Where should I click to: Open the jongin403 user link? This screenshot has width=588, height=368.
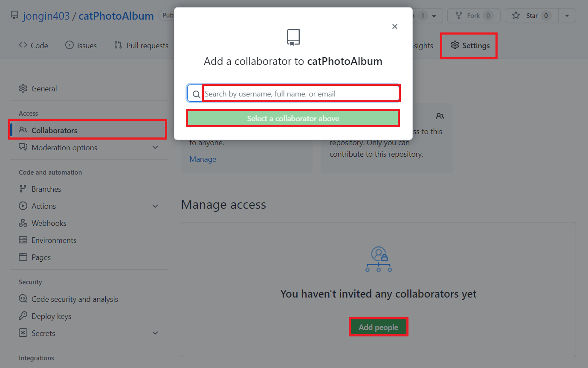46,16
